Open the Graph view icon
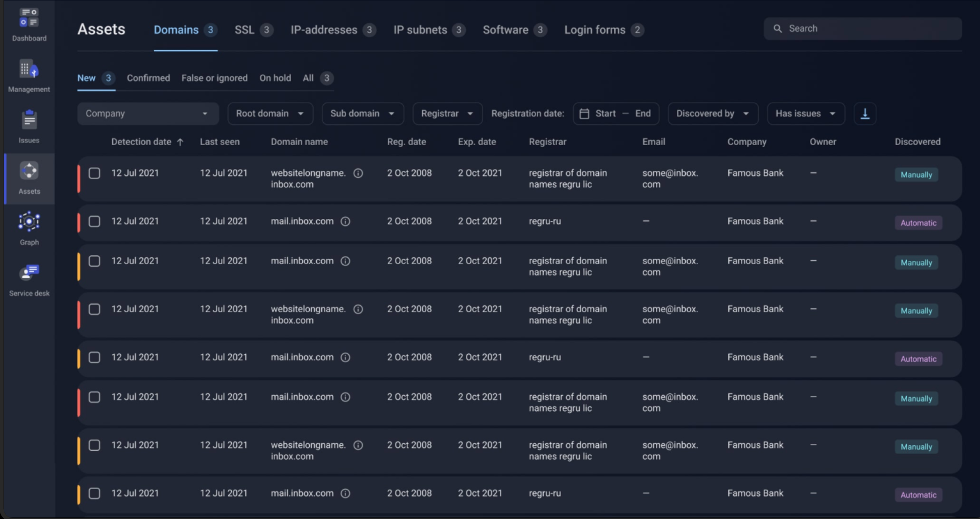Screen dimensions: 980x519 (29, 222)
